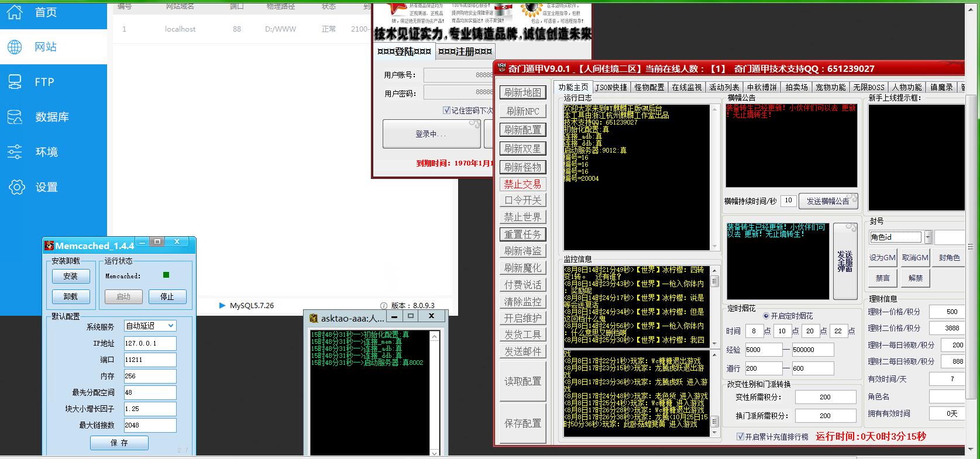
Task: Click the MySQL5.7.26 play arrow icon
Action: coord(222,305)
